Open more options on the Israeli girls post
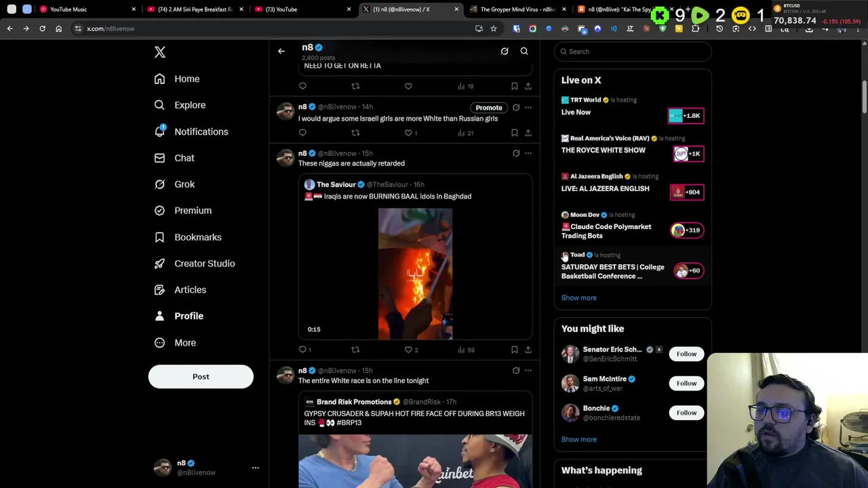The width and height of the screenshot is (868, 488). tap(528, 107)
